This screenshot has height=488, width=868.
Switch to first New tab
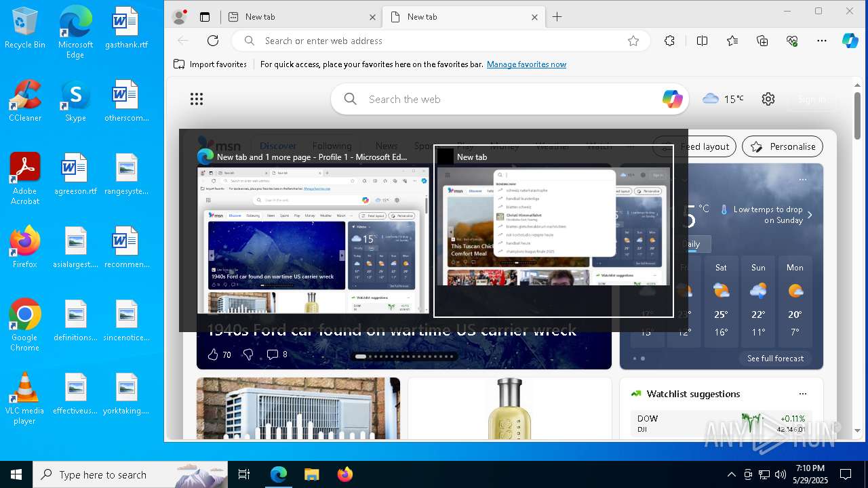pos(301,17)
